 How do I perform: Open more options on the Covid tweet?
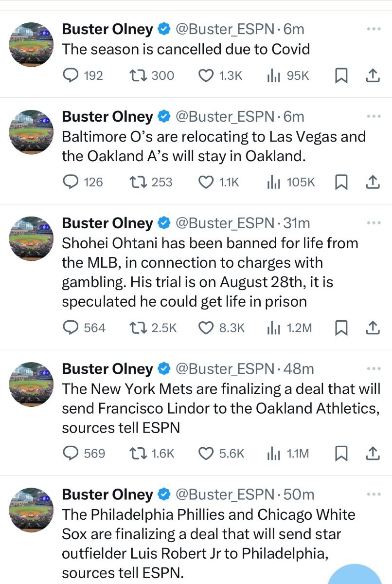[x=373, y=29]
